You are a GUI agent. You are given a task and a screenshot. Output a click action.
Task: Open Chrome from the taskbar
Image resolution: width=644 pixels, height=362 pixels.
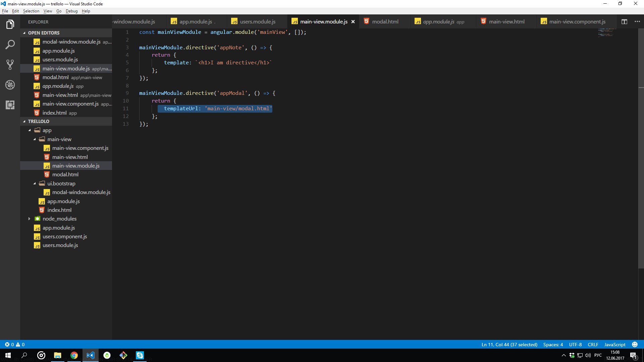coord(74,355)
